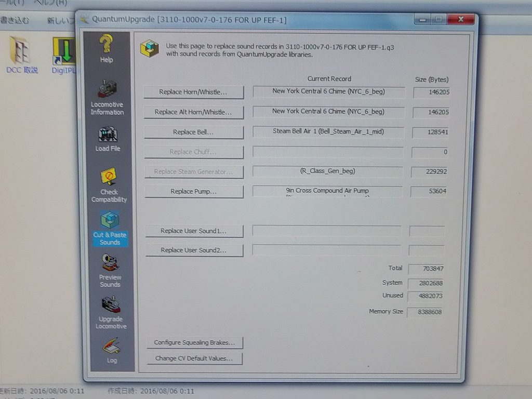Select the alt horn/whistle current record field
Viewport: 532px width, 399px height.
328,112
